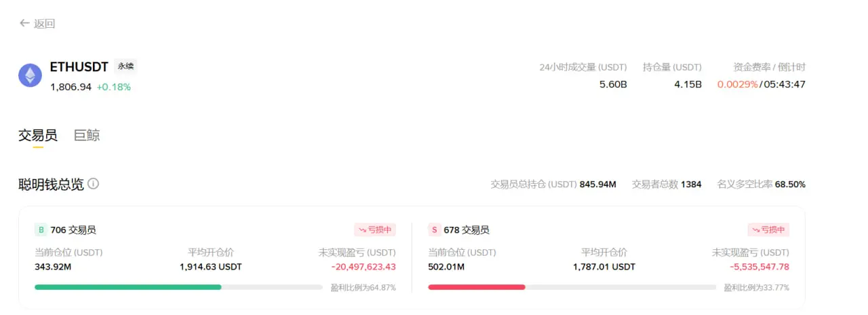The width and height of the screenshot is (868, 315).
Task: Click the ETHUSDT pair name
Action: click(x=79, y=67)
